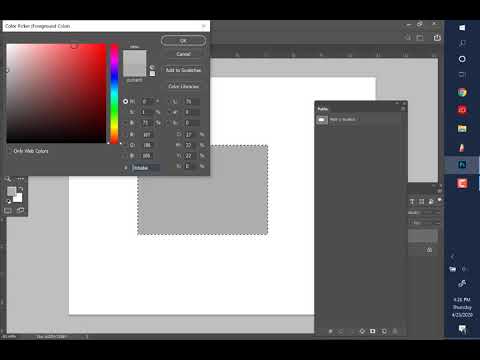The height and width of the screenshot is (360, 480).
Task: Click web safe color cube icon
Action: [x=152, y=74]
